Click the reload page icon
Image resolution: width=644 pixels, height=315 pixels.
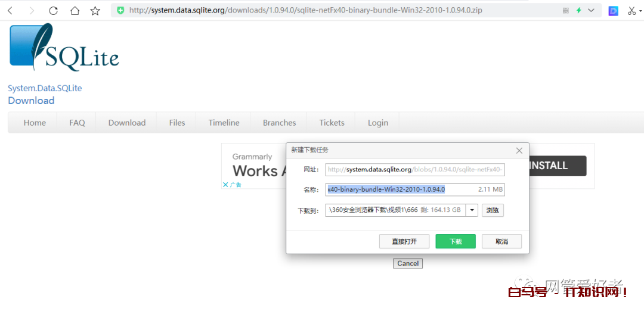(53, 11)
